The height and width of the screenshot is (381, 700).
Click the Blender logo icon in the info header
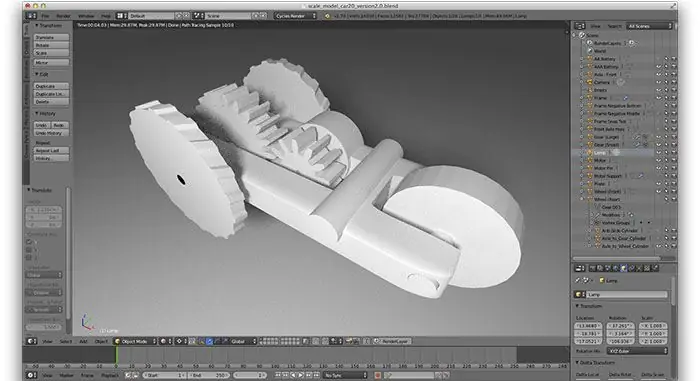point(328,16)
